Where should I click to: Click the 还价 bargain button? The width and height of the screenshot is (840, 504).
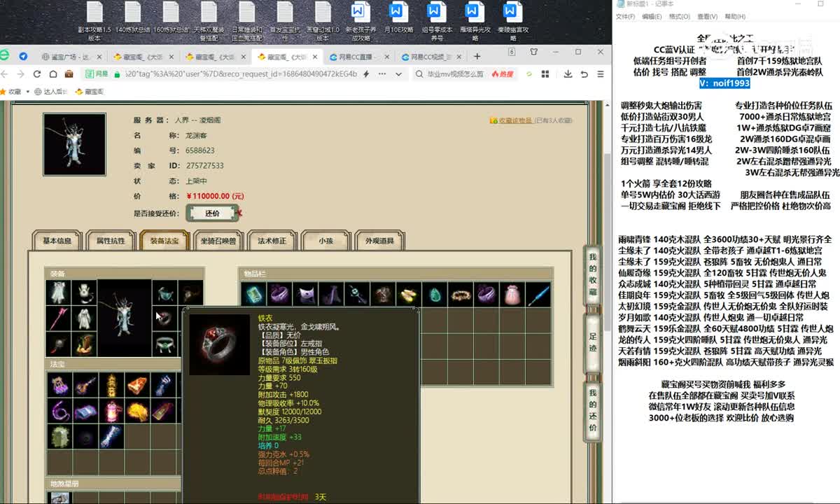click(212, 213)
